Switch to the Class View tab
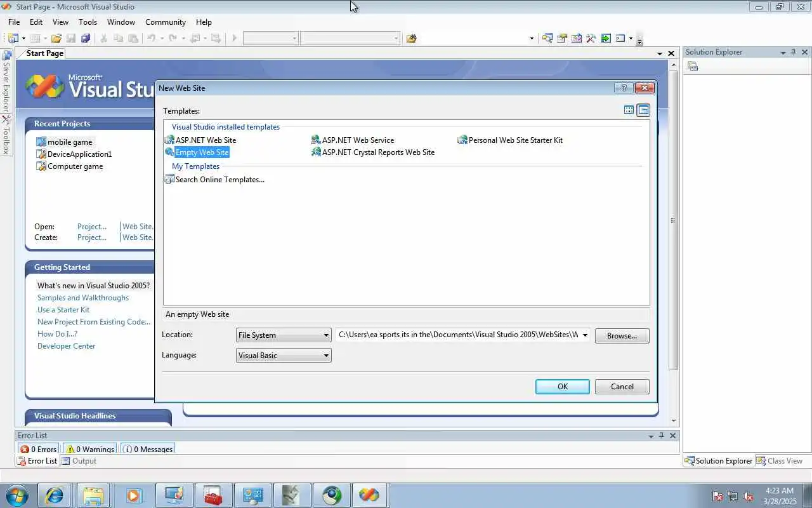The image size is (812, 508). tap(780, 461)
